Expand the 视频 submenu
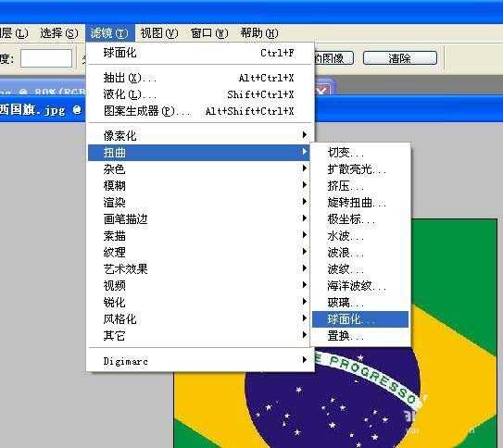The height and width of the screenshot is (448, 503). tap(199, 285)
